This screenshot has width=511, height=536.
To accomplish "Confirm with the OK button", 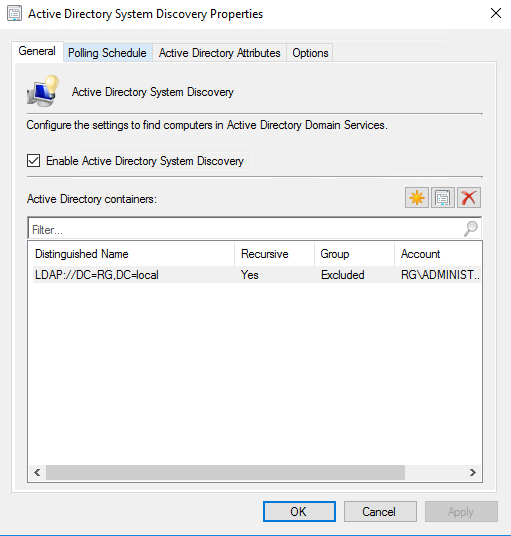I will tap(299, 511).
